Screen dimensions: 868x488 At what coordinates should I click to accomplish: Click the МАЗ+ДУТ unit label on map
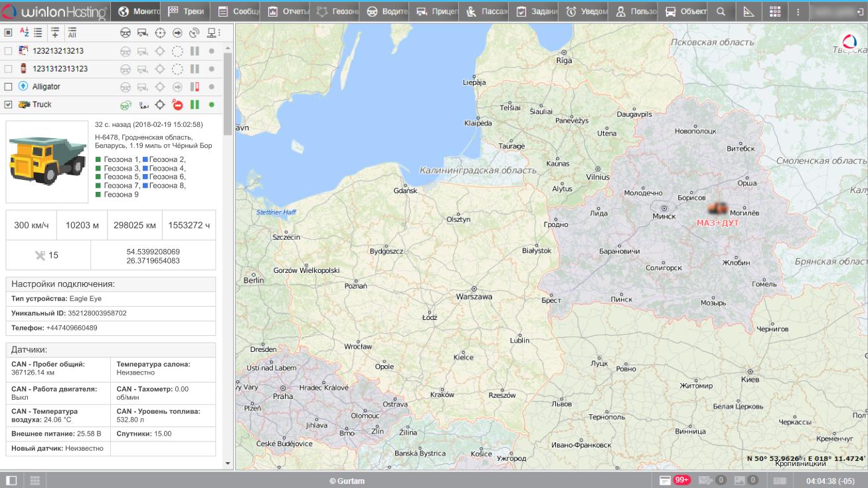click(x=717, y=223)
